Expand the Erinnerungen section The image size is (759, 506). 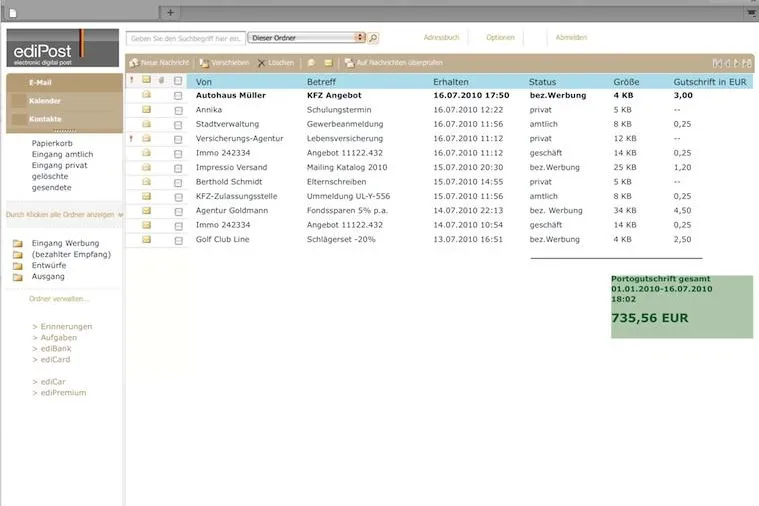[62, 326]
